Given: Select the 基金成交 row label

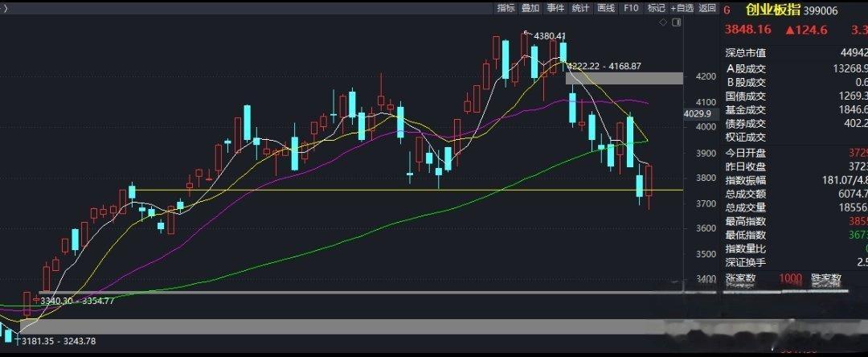Looking at the screenshot, I should (x=746, y=110).
